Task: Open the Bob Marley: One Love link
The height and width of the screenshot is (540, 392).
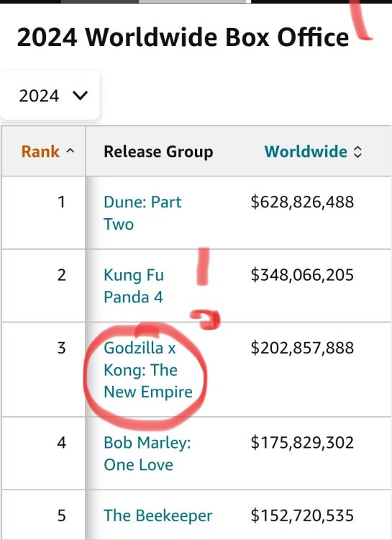Action: (x=147, y=454)
